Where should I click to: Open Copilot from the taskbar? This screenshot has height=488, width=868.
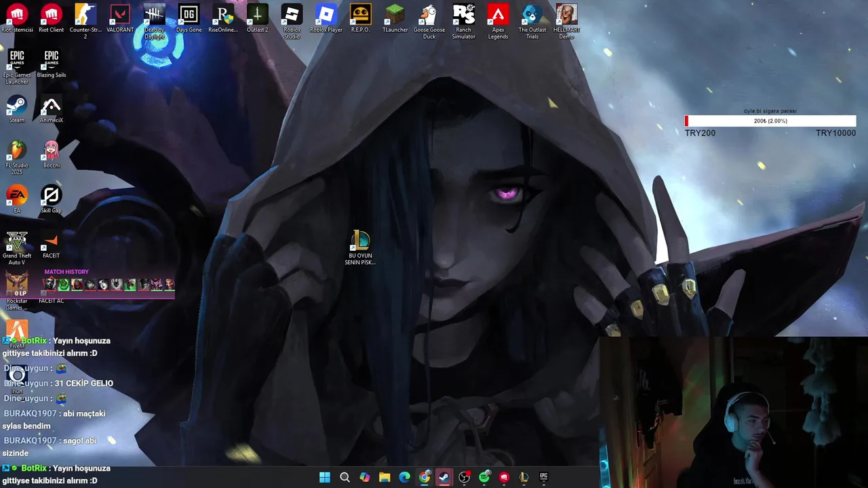365,477
